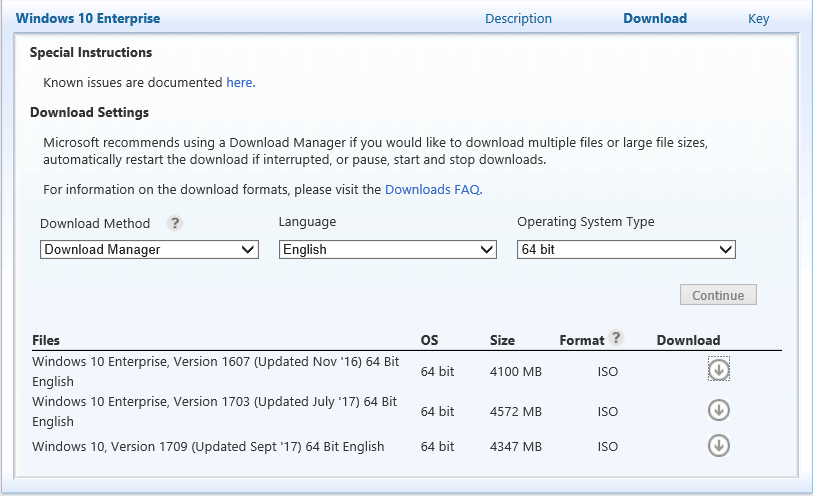
Task: Select the Windows 10 Version 1709 file name
Action: click(x=208, y=446)
